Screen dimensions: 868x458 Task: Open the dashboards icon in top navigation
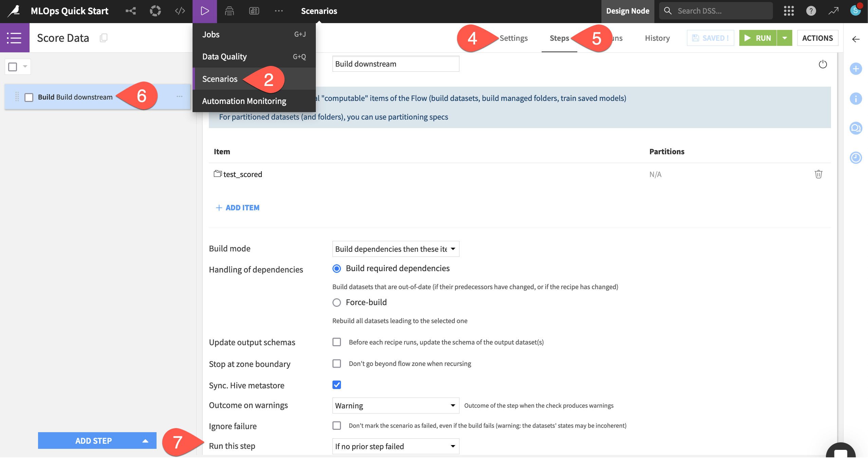point(254,11)
